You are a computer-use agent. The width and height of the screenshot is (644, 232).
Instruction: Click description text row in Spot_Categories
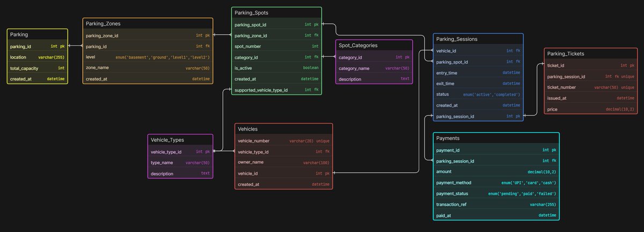pyautogui.click(x=374, y=79)
